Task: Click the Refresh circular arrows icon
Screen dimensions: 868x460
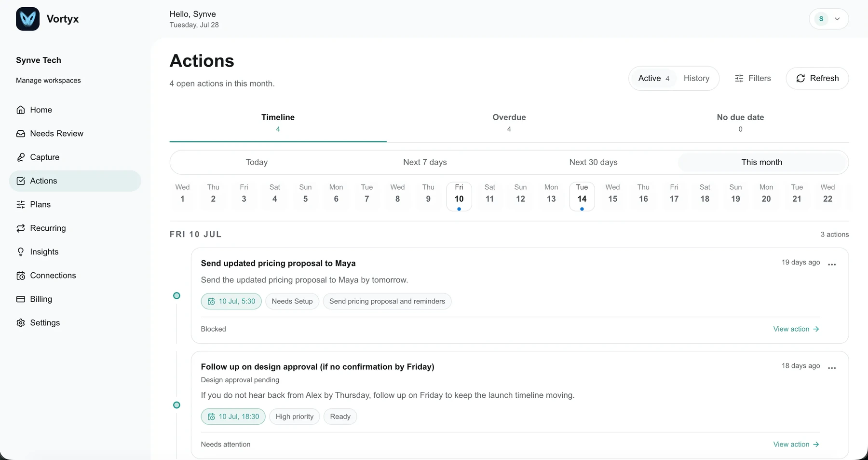Action: click(x=800, y=78)
